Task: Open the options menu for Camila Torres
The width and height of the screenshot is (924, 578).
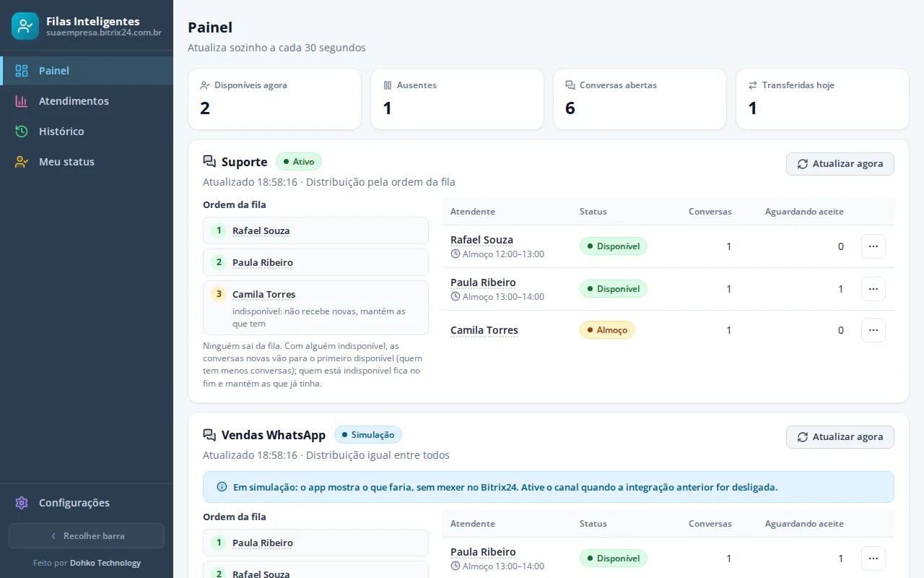Action: 873,330
